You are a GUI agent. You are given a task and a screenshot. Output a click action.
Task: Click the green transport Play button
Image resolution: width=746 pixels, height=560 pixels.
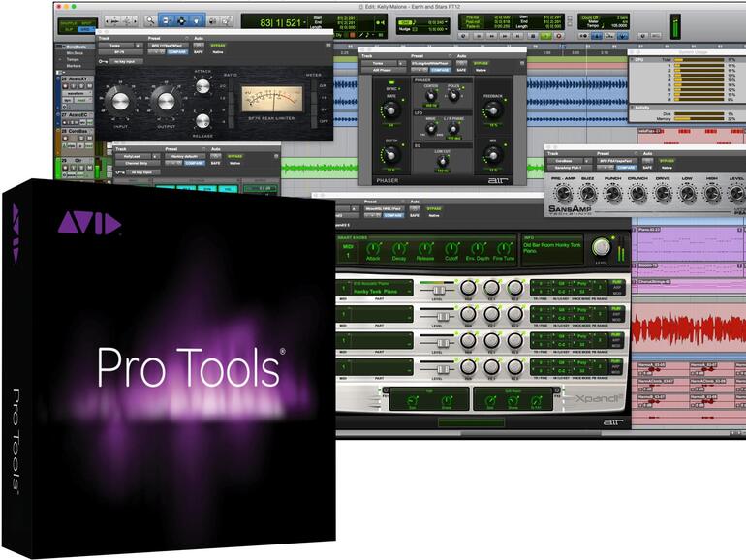tap(545, 36)
